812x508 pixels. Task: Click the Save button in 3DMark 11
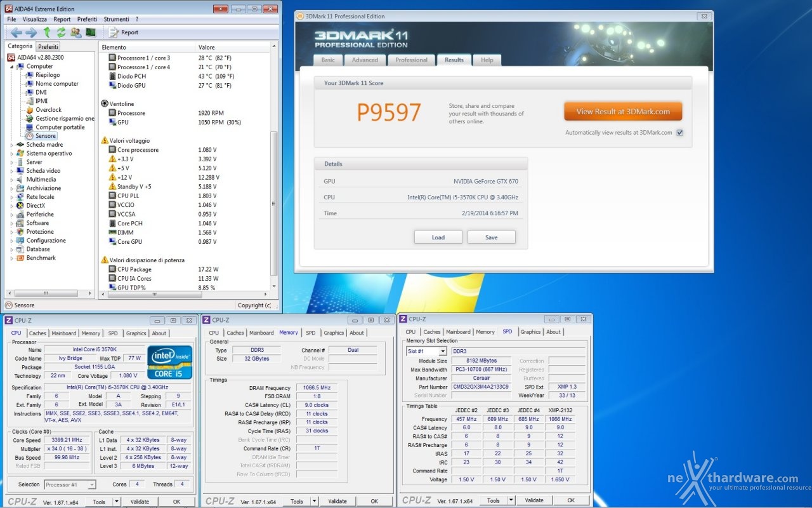492,237
